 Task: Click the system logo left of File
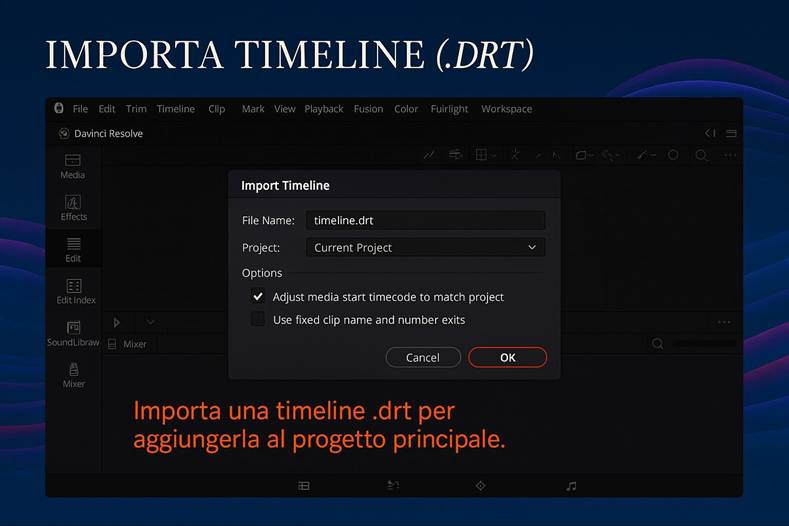pos(59,108)
